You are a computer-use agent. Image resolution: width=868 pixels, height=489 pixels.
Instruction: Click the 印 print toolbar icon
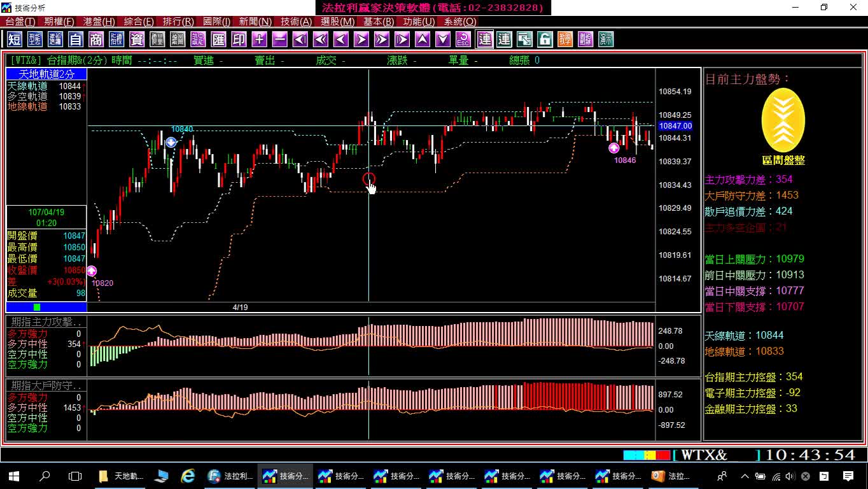(239, 39)
